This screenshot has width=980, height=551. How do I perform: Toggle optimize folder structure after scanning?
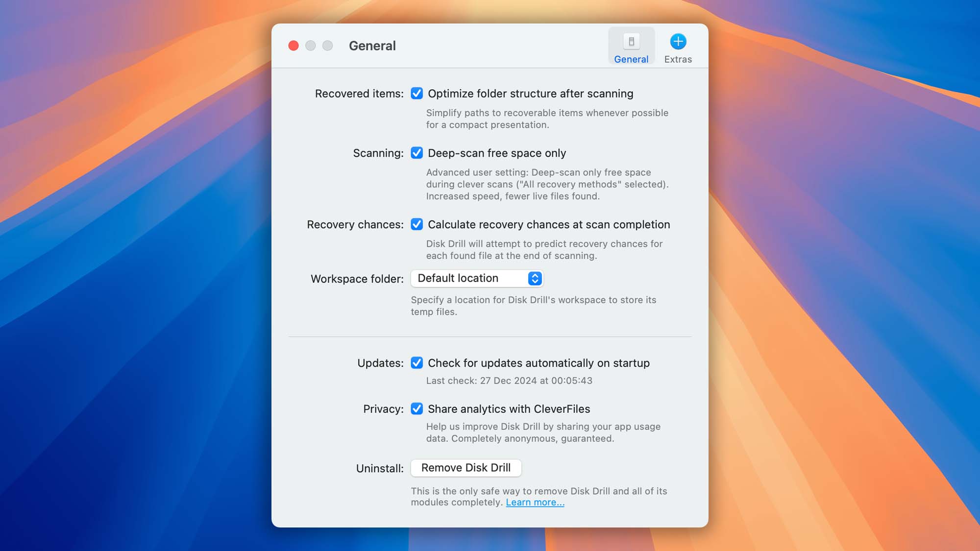pos(416,94)
